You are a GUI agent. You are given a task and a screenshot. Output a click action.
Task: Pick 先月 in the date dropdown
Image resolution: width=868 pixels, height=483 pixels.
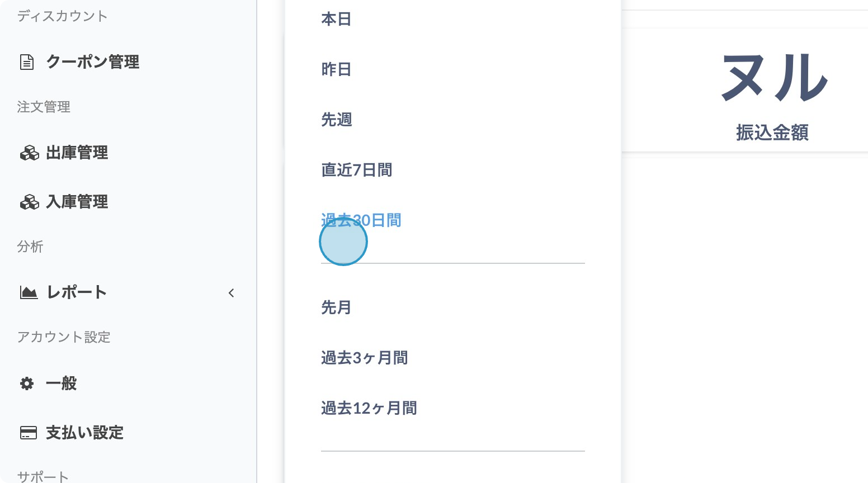pos(336,307)
